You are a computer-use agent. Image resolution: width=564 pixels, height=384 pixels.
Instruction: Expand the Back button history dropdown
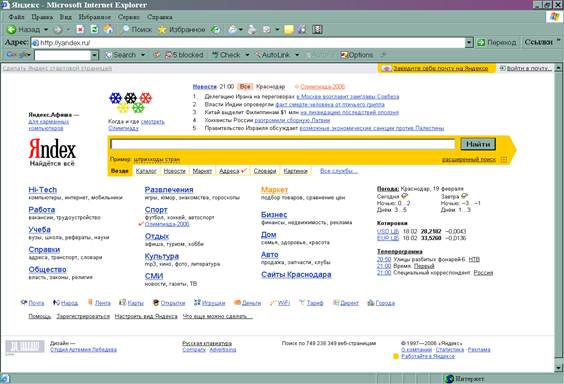tap(46, 29)
